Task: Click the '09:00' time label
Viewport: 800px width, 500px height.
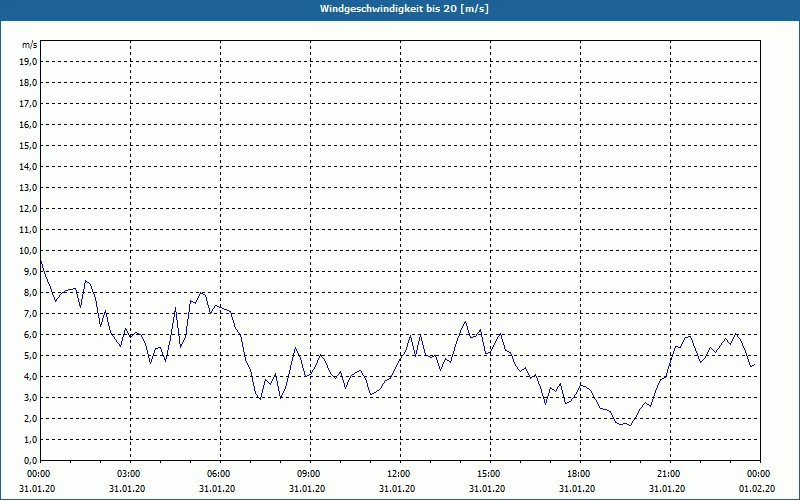Action: (x=310, y=474)
